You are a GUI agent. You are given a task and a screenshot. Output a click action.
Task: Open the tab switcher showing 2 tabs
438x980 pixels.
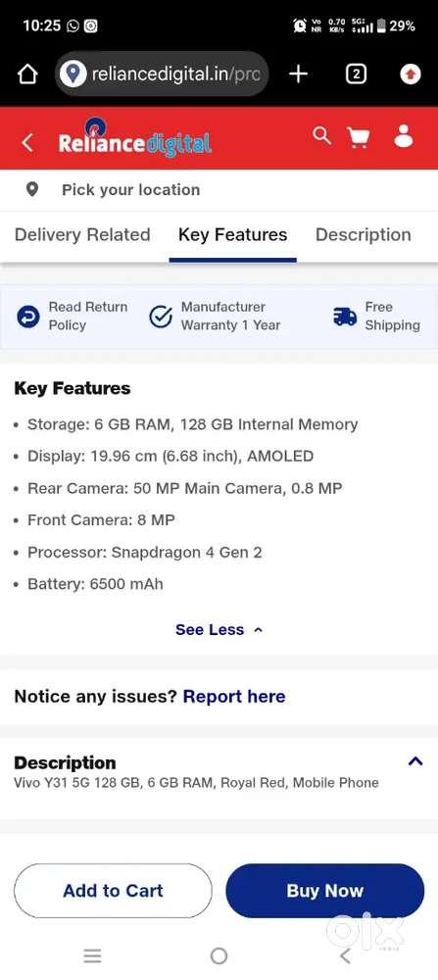tap(356, 75)
